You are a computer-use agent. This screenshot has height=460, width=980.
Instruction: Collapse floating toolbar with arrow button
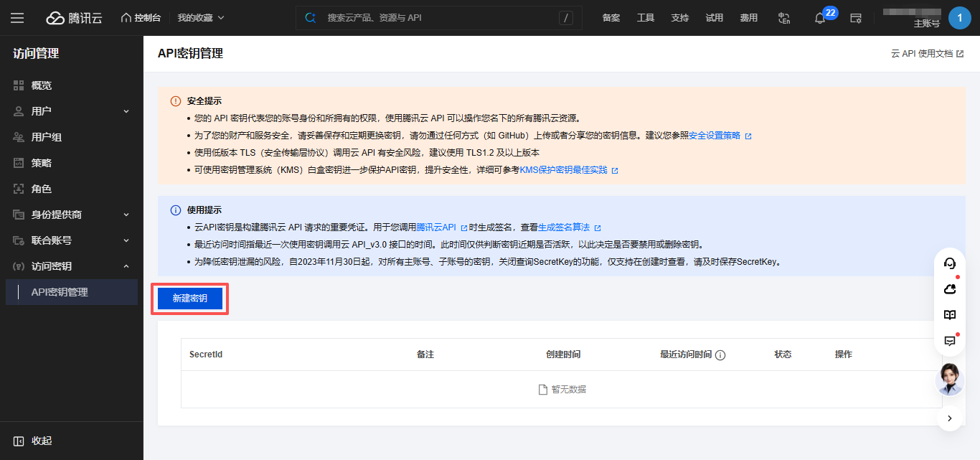click(950, 418)
